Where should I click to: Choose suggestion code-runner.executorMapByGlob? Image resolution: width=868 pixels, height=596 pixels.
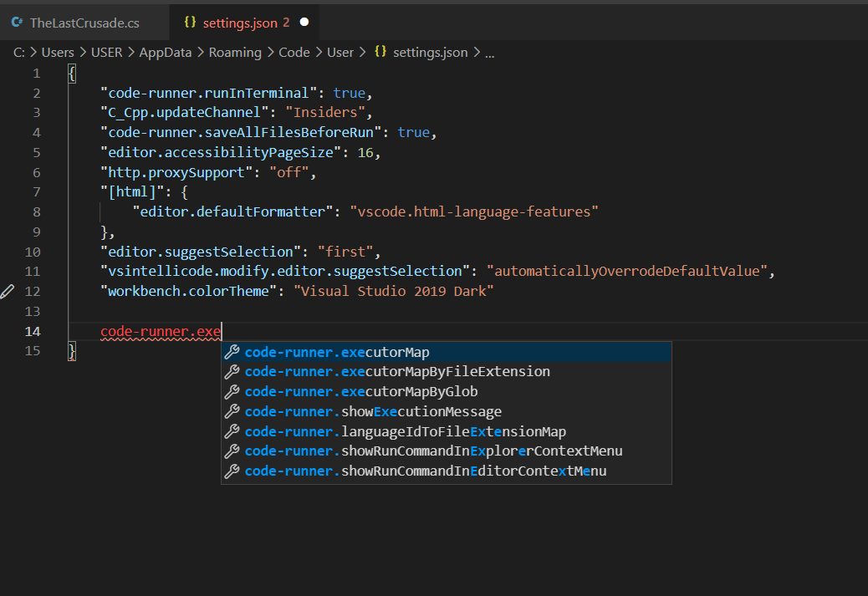[447, 391]
